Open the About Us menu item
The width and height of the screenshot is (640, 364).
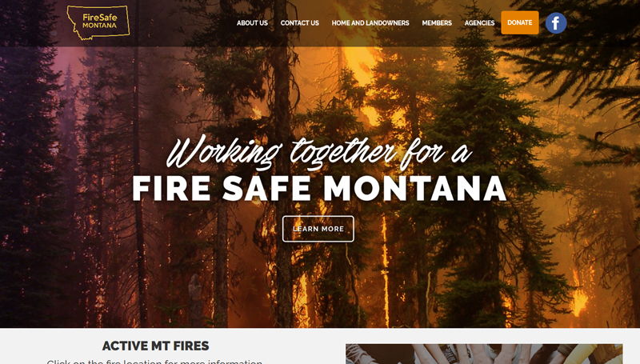252,23
